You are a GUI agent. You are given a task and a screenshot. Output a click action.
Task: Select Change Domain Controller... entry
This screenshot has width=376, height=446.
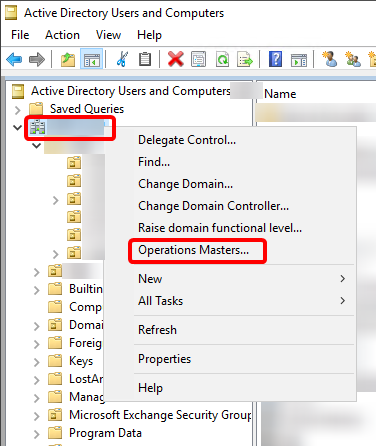[x=213, y=206]
